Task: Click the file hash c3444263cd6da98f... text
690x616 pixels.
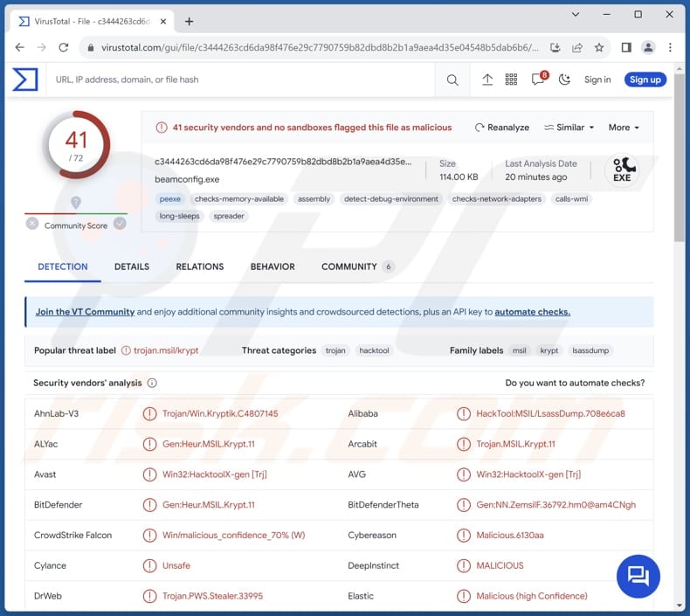Action: click(283, 162)
